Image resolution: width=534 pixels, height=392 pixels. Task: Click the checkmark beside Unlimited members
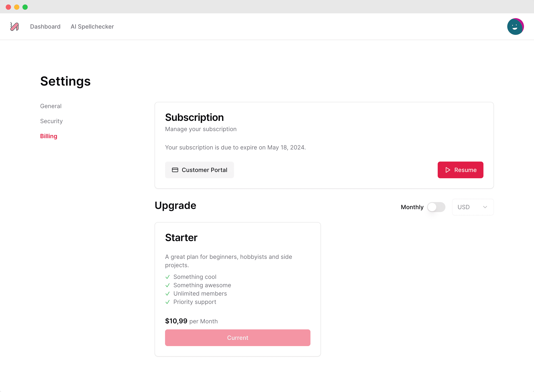click(x=168, y=293)
